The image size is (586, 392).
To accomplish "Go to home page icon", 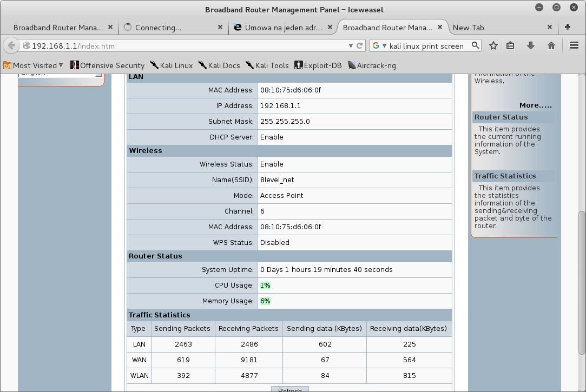I will tap(551, 45).
